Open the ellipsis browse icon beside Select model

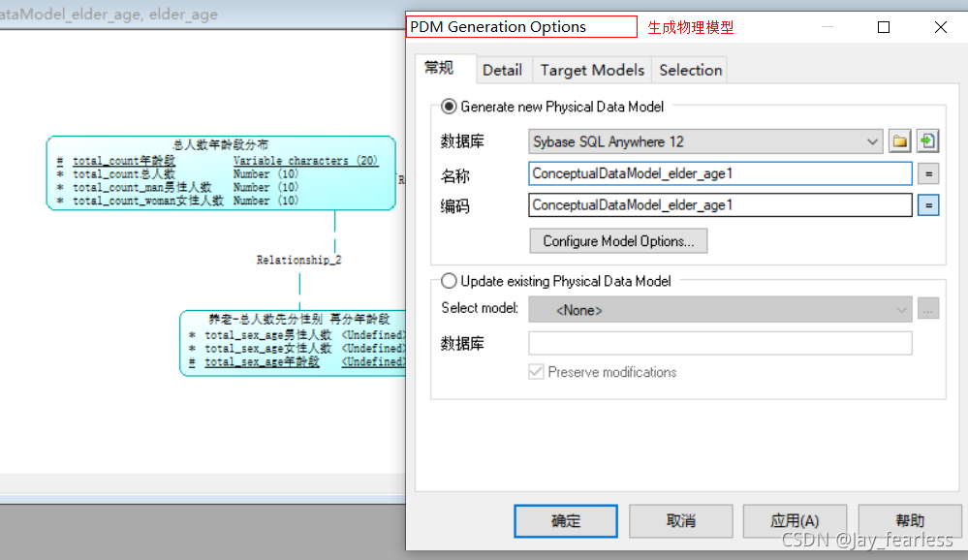(x=927, y=308)
